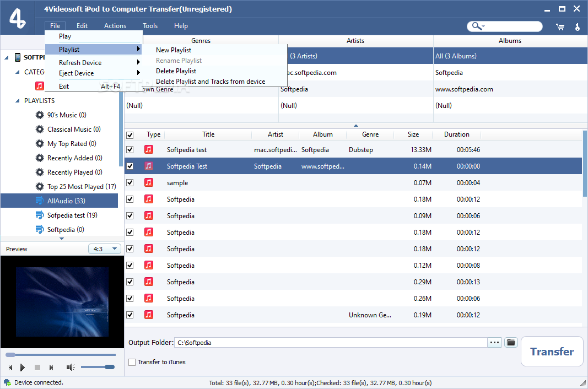The height and width of the screenshot is (389, 588).
Task: Open the Help menu
Action: point(181,26)
